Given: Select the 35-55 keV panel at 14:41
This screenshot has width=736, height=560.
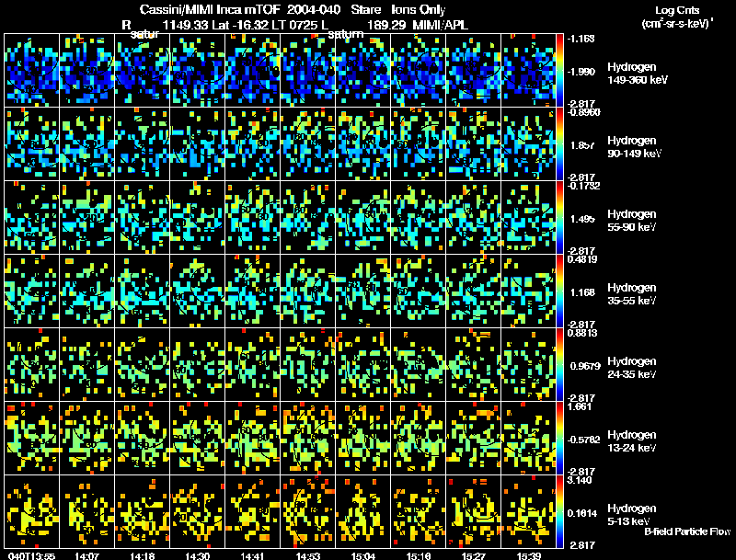Looking at the screenshot, I should pyautogui.click(x=252, y=291).
